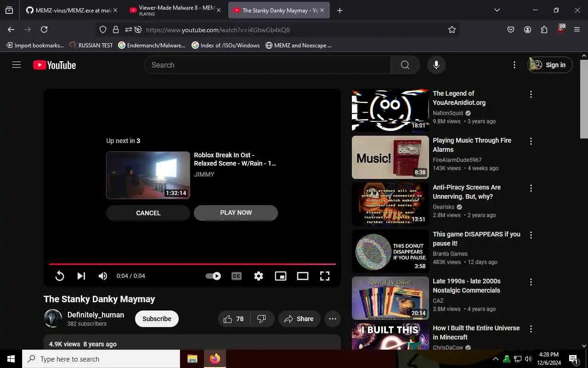Toggle subtitles closed captions
This screenshot has height=368, width=588.
pos(237,276)
